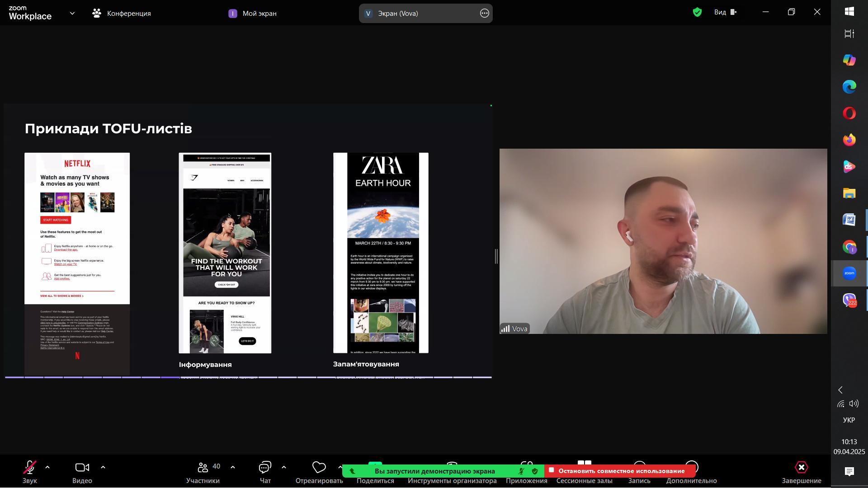Expand audio options arrow next to Звук

pyautogui.click(x=47, y=467)
